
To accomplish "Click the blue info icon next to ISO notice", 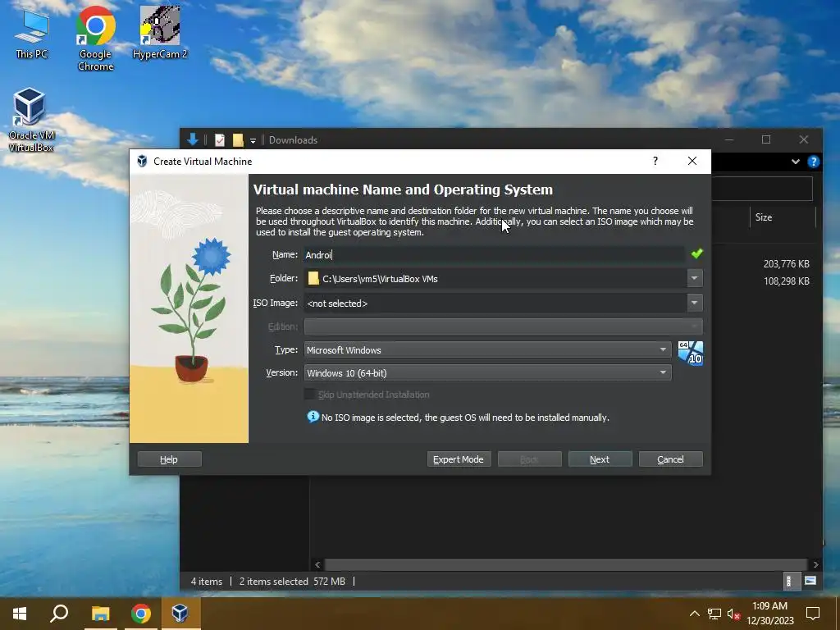I will tap(313, 417).
